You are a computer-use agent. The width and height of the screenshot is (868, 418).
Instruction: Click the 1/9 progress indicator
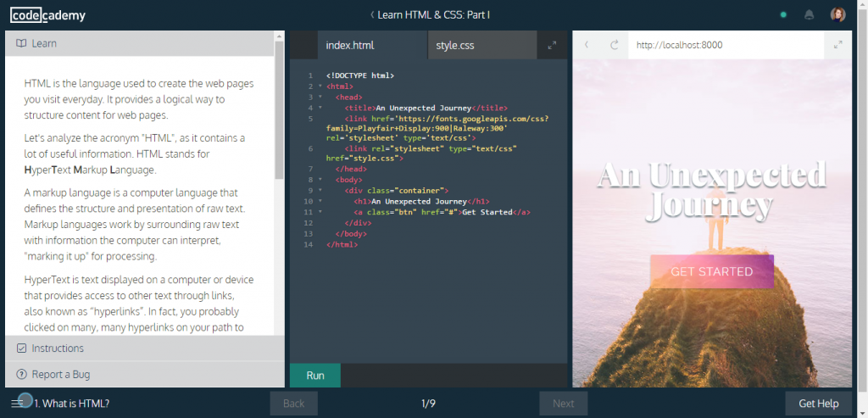click(x=428, y=404)
